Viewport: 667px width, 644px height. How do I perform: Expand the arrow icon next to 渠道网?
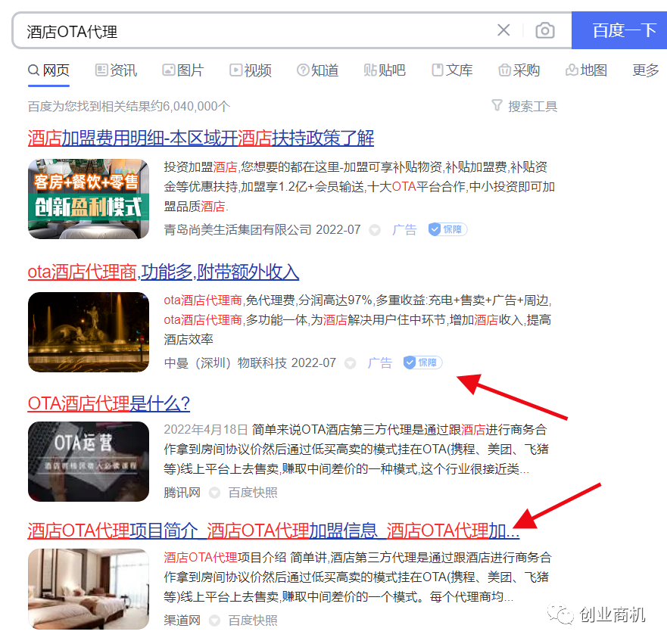pyautogui.click(x=214, y=621)
